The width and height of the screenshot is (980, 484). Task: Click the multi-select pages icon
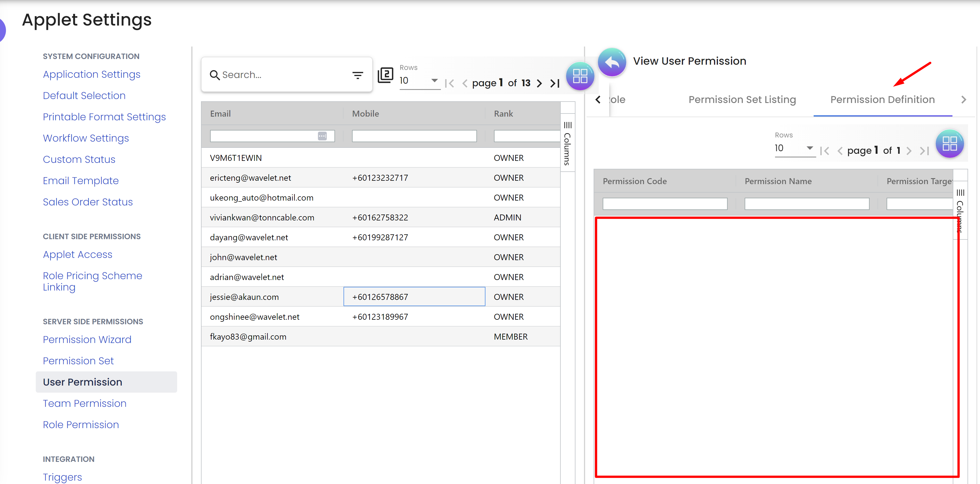[x=385, y=75]
